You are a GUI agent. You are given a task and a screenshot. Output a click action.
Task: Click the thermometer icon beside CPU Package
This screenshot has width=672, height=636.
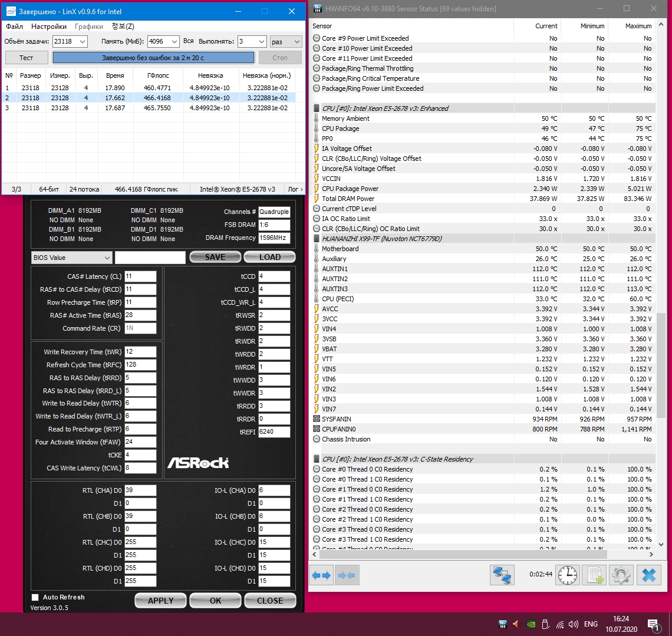[x=317, y=128]
